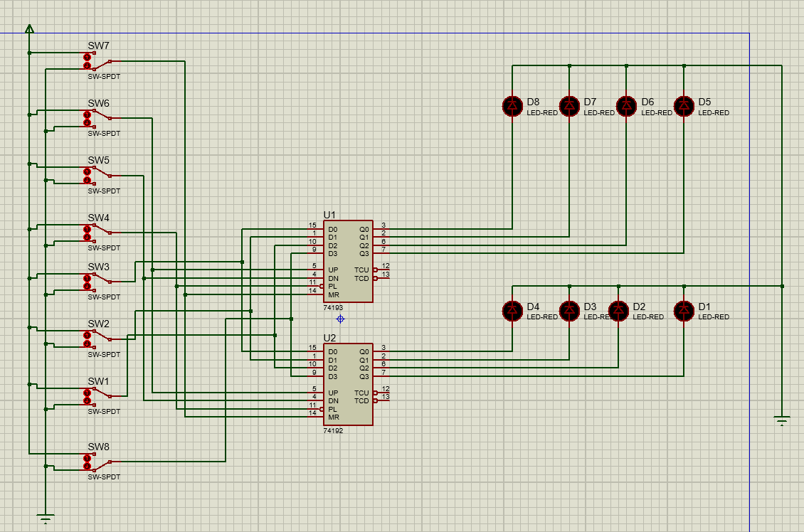The width and height of the screenshot is (804, 532).
Task: Click the SW4 reference label
Action: [x=98, y=218]
